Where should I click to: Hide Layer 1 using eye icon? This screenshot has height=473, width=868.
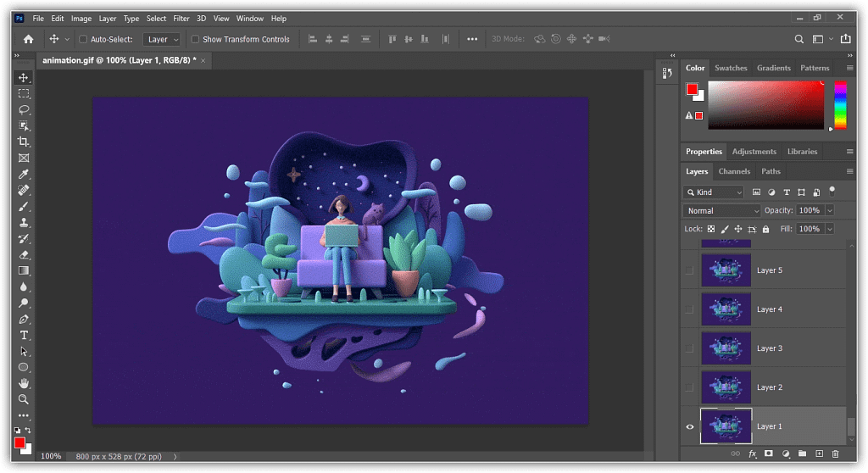point(689,426)
